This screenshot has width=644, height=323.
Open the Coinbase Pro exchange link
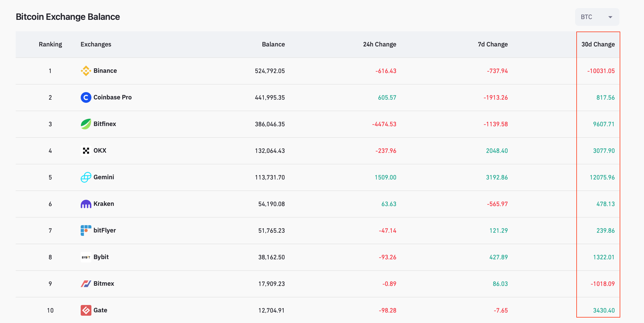113,97
